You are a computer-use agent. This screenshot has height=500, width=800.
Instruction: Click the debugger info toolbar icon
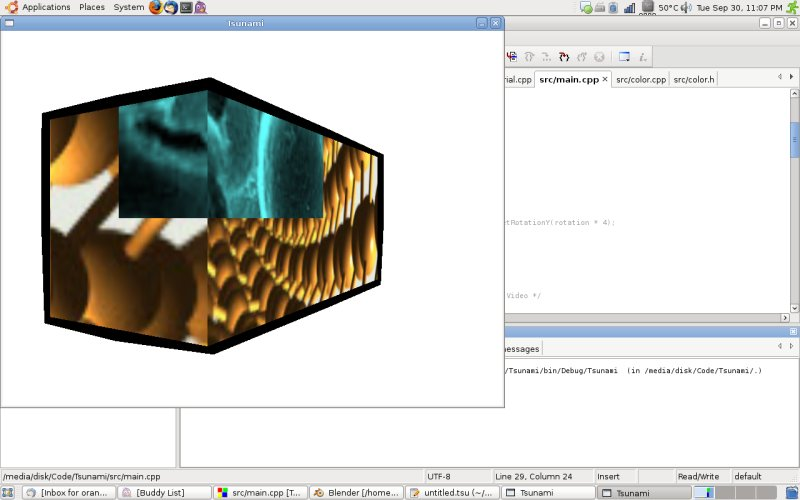(643, 57)
